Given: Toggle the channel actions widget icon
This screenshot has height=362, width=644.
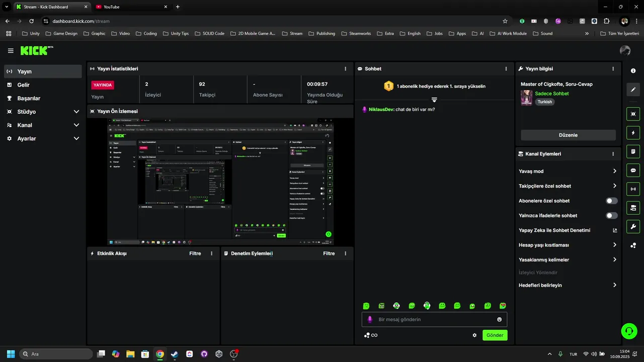Looking at the screenshot, I should pyautogui.click(x=633, y=208).
